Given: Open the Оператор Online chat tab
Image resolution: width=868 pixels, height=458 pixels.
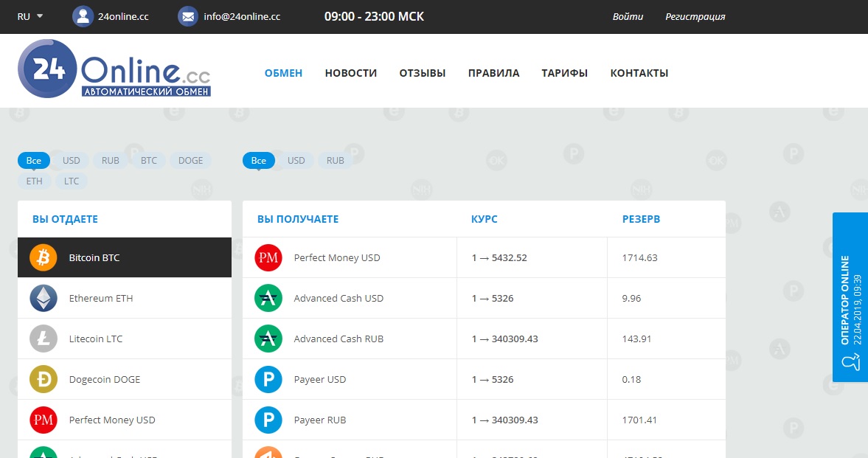Looking at the screenshot, I should (x=850, y=297).
